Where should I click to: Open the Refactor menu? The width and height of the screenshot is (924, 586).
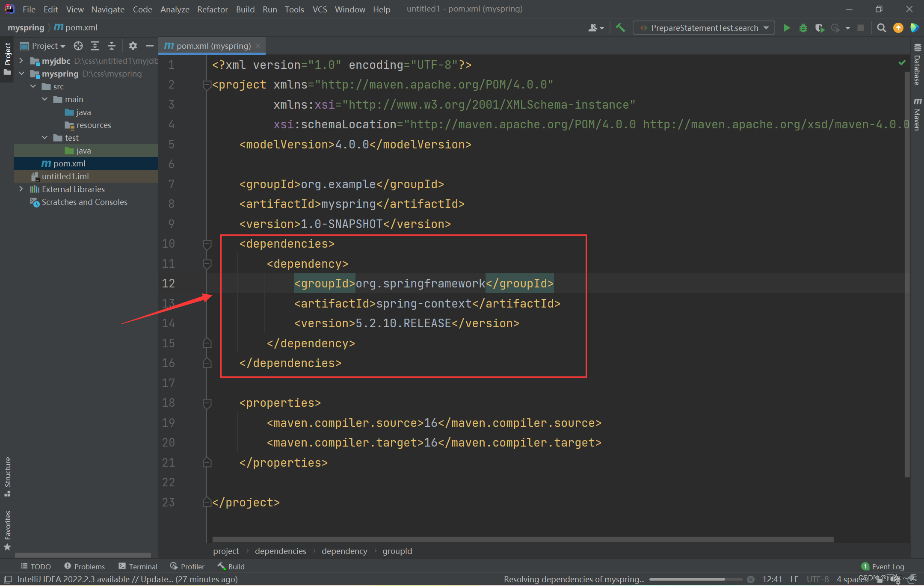click(212, 9)
